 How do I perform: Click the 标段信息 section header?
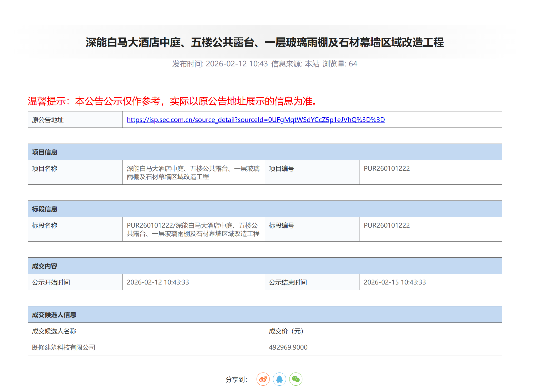[45, 209]
